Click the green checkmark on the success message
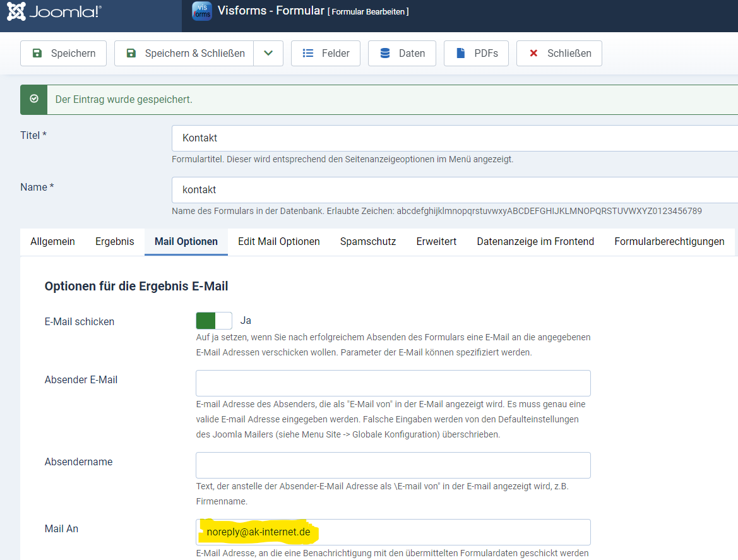Viewport: 738px width, 560px height. click(x=33, y=99)
